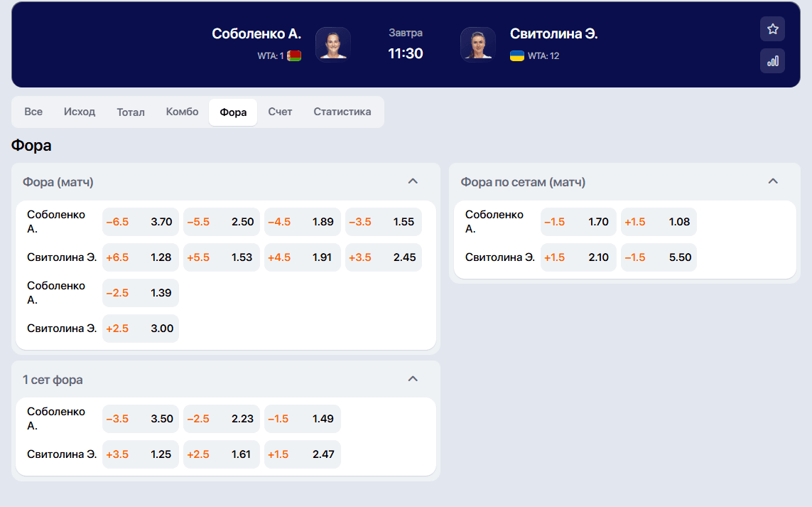The width and height of the screenshot is (812, 507).
Task: Collapse the Фора по сетам (матч) section
Action: pos(774,182)
